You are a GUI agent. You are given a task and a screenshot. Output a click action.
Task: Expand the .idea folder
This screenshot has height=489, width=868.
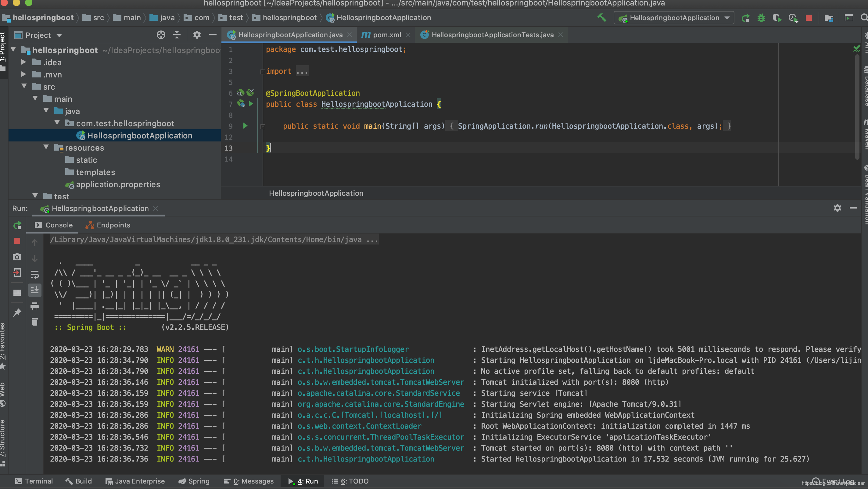click(23, 62)
